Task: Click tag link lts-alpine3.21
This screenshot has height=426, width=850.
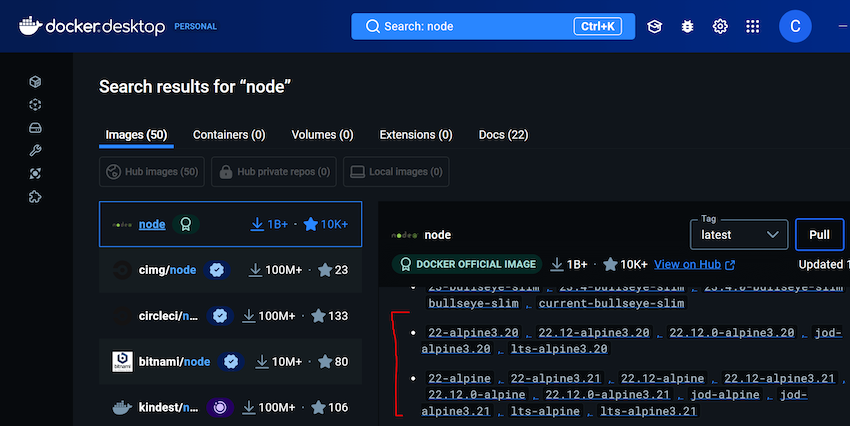Action: [648, 411]
